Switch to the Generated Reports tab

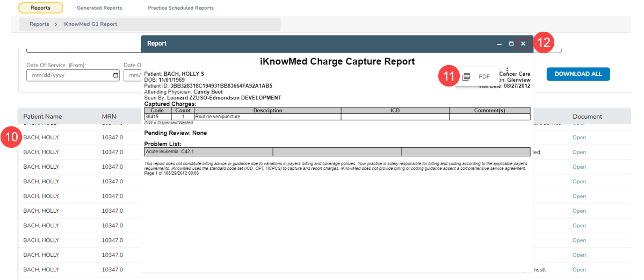click(x=99, y=8)
